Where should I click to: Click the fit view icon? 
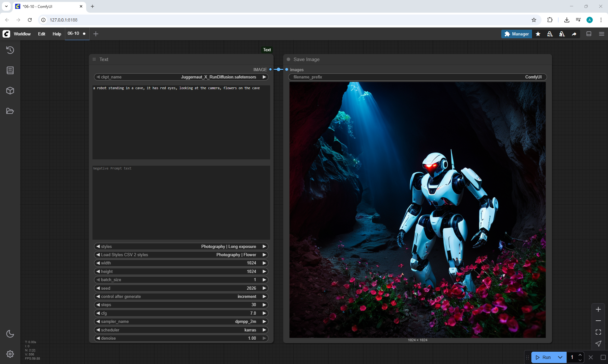tap(598, 332)
